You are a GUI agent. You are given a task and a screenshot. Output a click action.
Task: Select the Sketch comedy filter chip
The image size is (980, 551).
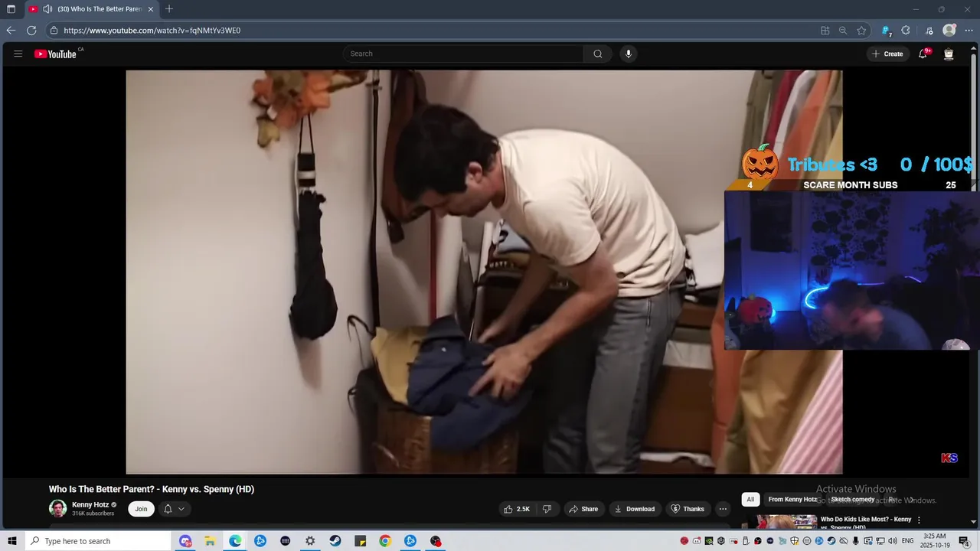point(853,500)
